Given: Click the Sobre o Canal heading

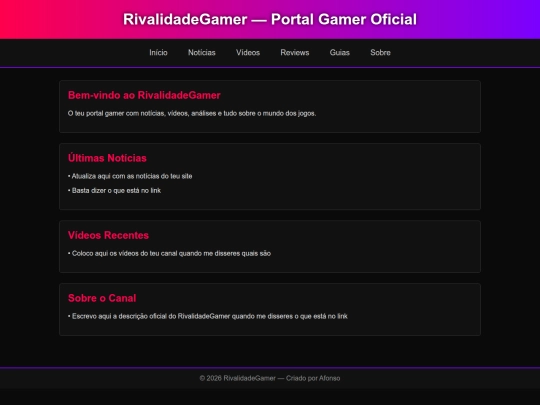Looking at the screenshot, I should coord(102,298).
